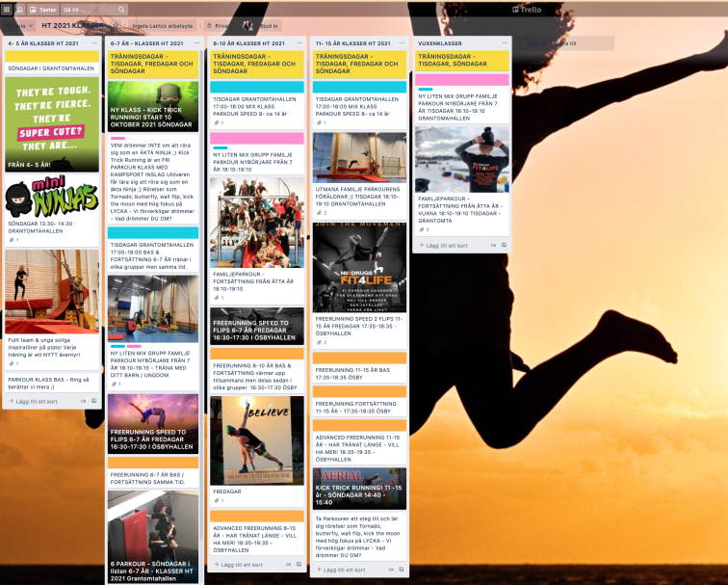Click cyan label above 6-7 ÅR TISDAGAR BAS card
This screenshot has width=728, height=585.
click(x=153, y=232)
